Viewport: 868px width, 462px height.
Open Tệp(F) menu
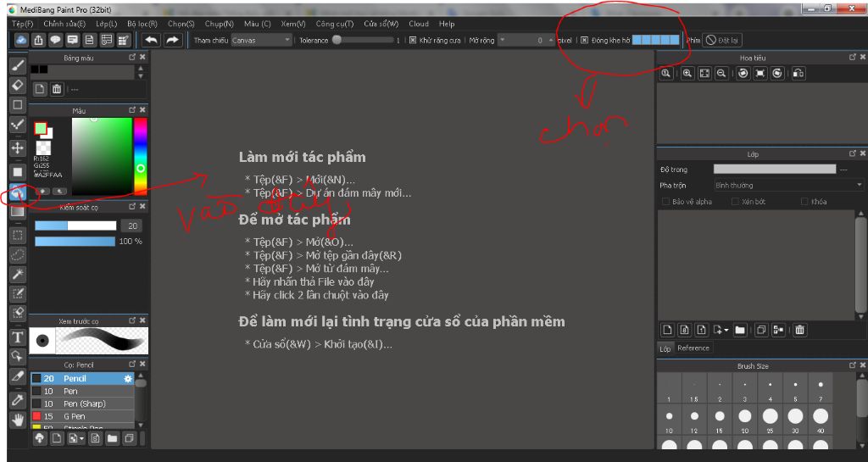(23, 24)
